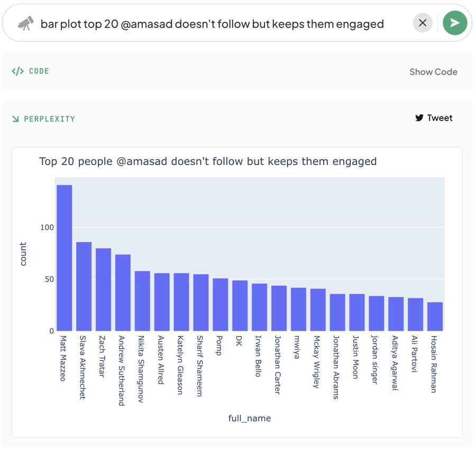Click the telescope icon in search bar
This screenshot has width=476, height=452.
(x=26, y=23)
